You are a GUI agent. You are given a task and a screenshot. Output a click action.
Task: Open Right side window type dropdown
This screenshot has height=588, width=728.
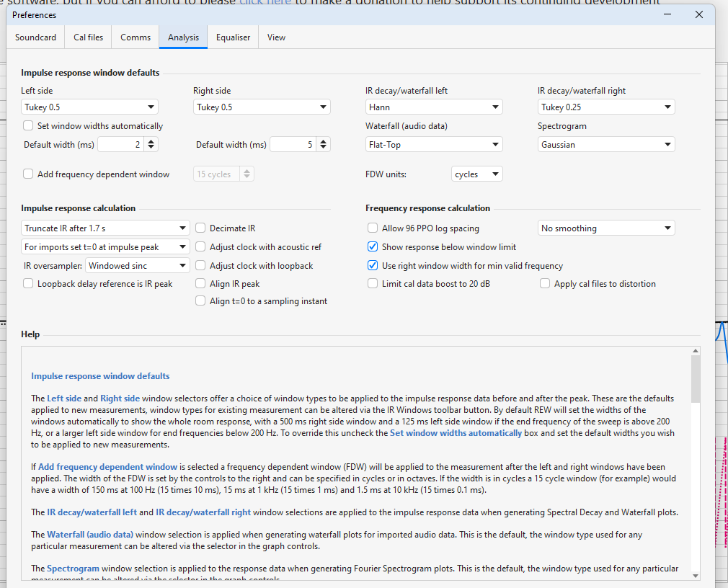pyautogui.click(x=262, y=107)
